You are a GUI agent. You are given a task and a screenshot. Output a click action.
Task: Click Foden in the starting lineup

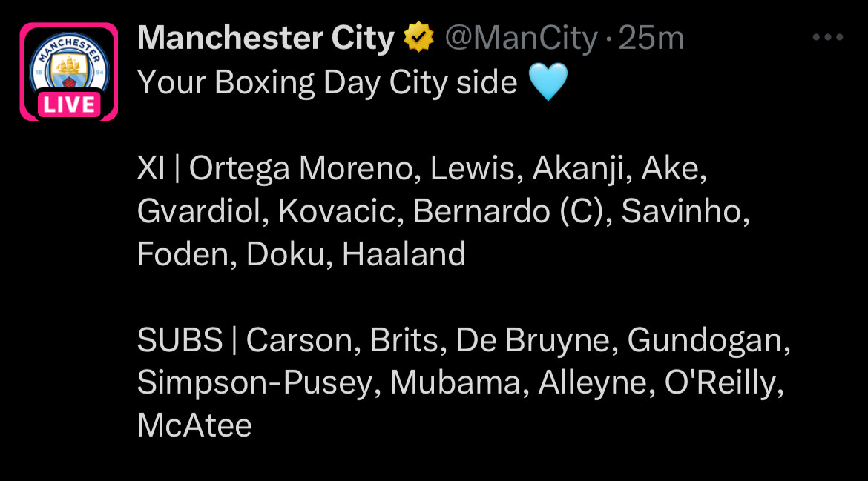point(183,254)
